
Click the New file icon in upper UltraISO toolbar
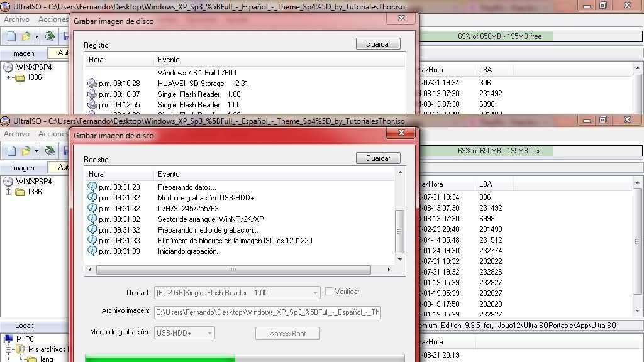click(x=11, y=36)
